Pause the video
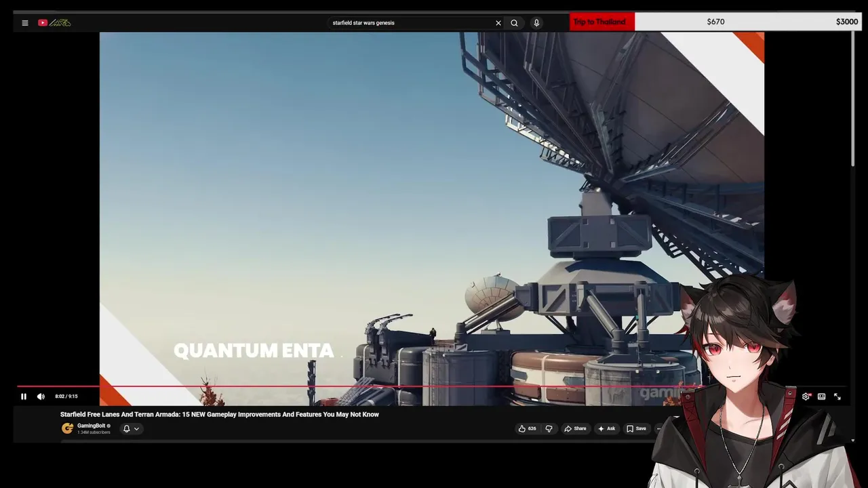This screenshot has height=488, width=868. click(x=24, y=396)
